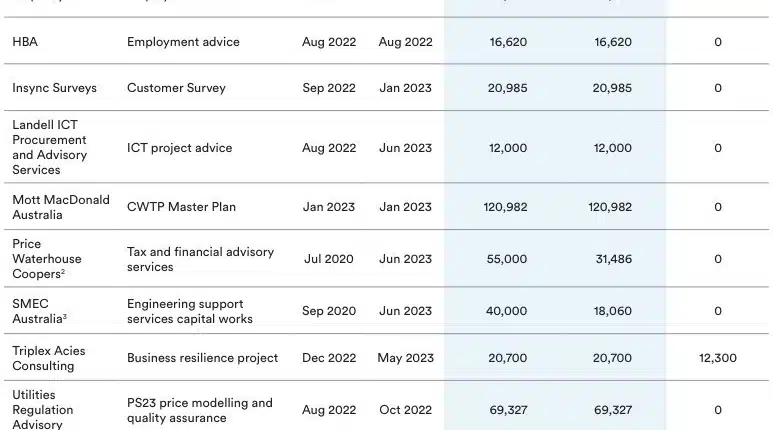
Task: Select PS23 price modelling and quality assurance
Action: (200, 410)
